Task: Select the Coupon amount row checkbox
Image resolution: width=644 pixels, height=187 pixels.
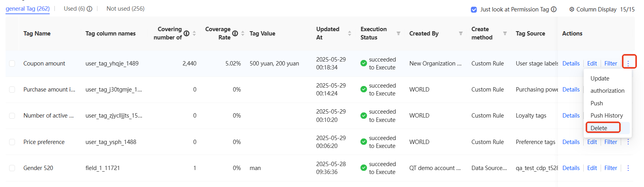Action: (x=12, y=64)
